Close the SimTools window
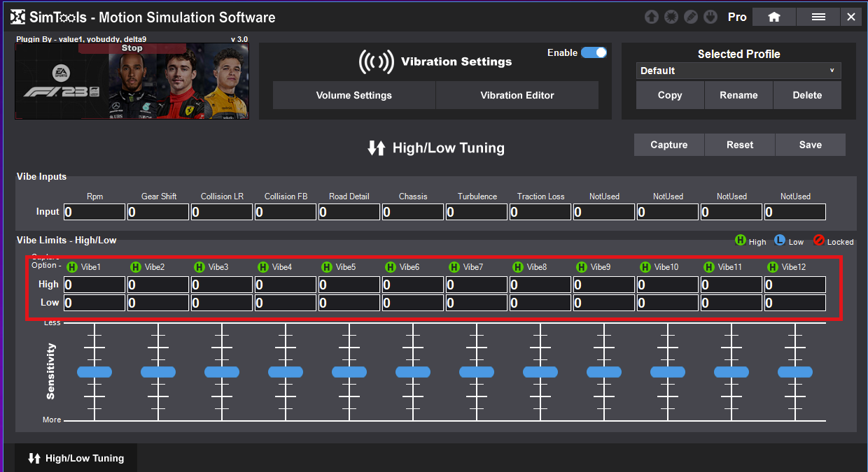This screenshot has width=868, height=472. 851,17
